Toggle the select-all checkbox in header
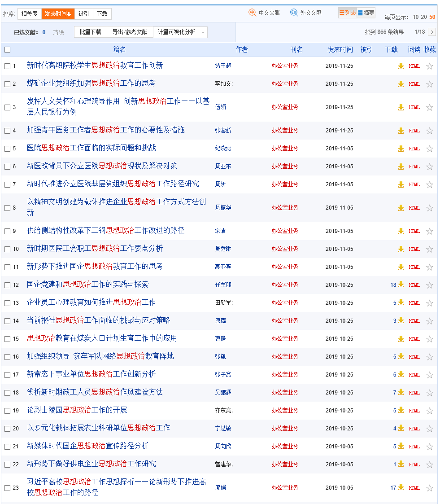This screenshot has width=440, height=504. (7, 50)
